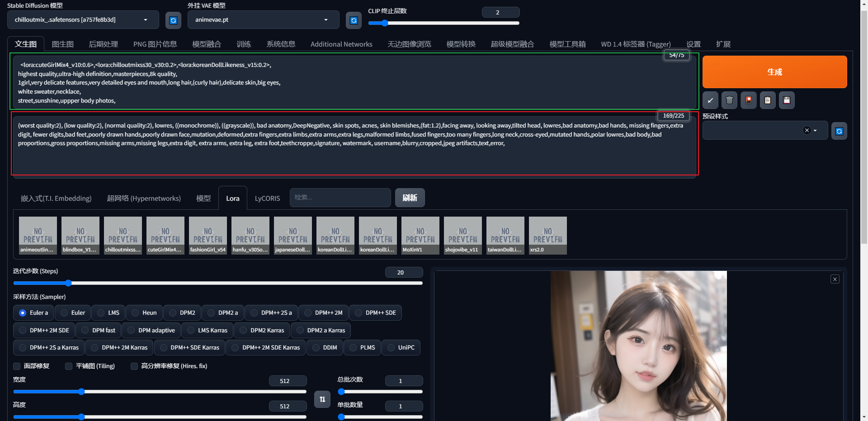868x421 pixels.
Task: Toggle extra networks with the red card icon
Action: coord(748,100)
